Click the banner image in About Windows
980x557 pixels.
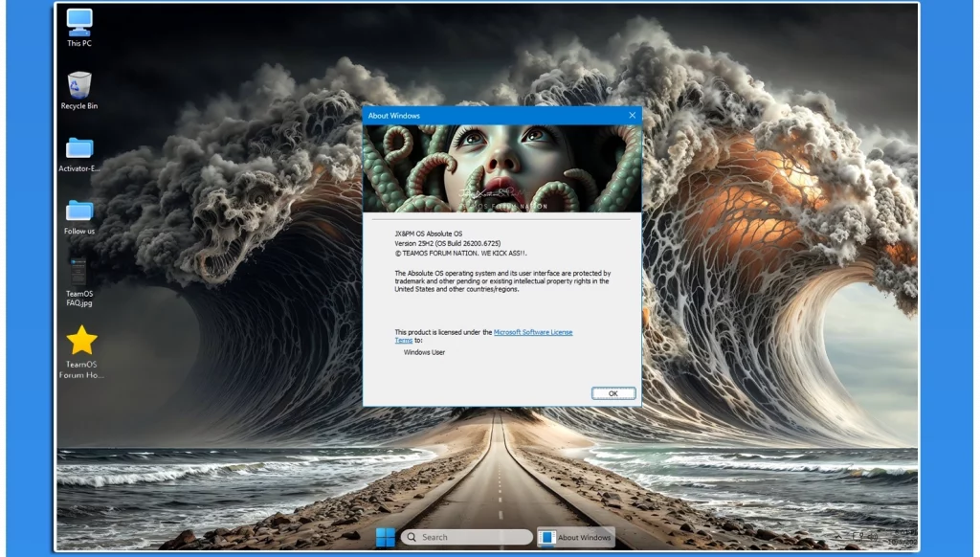[x=501, y=168]
